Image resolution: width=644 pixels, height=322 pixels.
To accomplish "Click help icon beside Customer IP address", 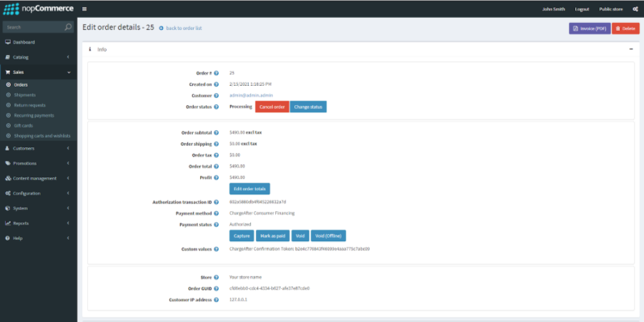I will [216, 300].
